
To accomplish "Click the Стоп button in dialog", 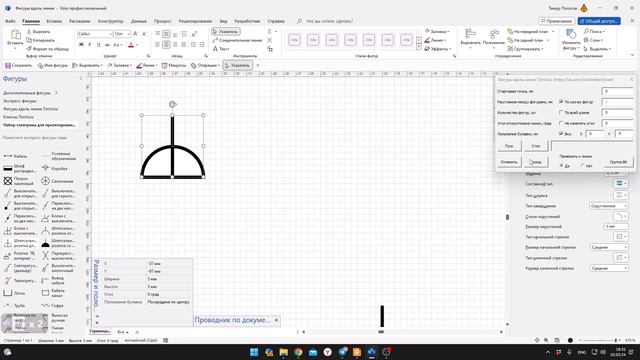I will [x=536, y=146].
